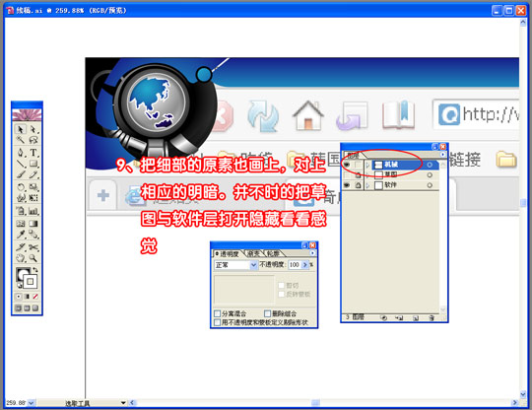Select the Type tool
The image size is (532, 410).
33,153
